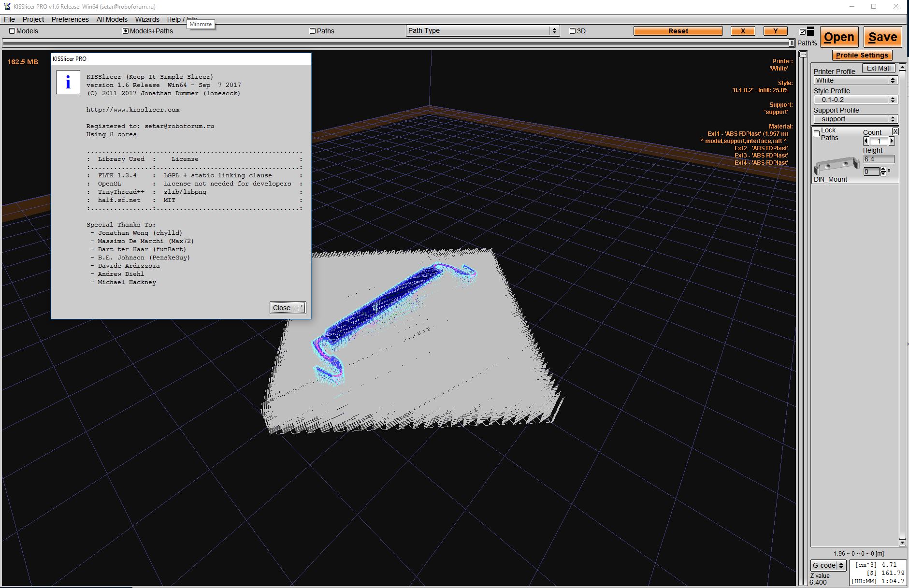
Task: Open the Style Profile dropdown showing 0.1-0.2
Action: pos(855,100)
